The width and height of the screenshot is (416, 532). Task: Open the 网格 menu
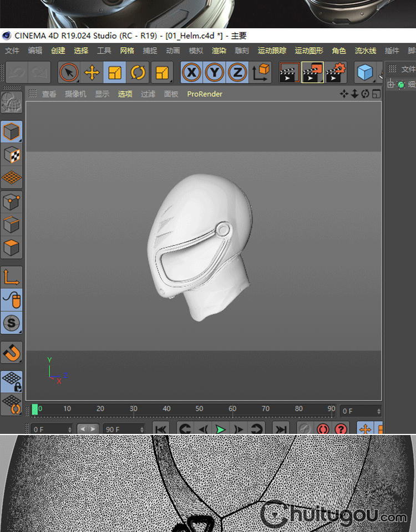tap(127, 50)
